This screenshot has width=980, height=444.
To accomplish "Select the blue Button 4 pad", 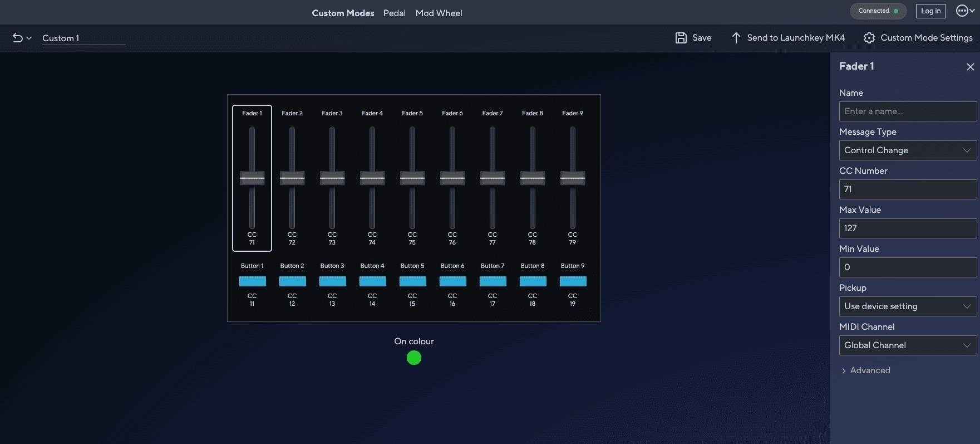I will pos(372,281).
